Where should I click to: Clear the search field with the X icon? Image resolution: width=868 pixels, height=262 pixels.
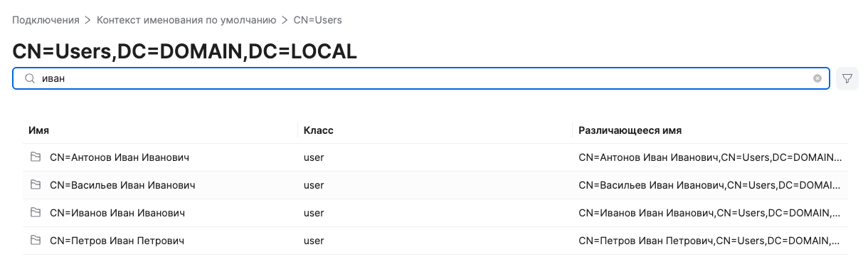[x=817, y=78]
